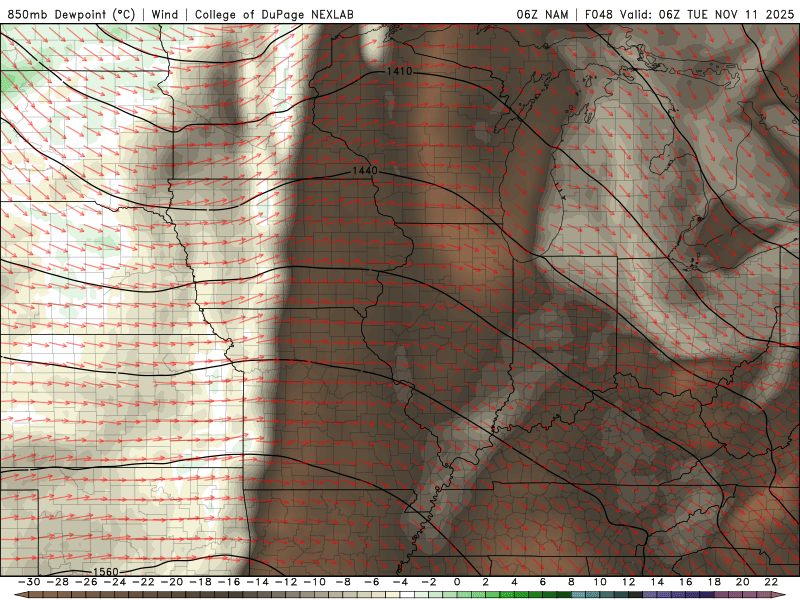
Task: Click the -28 value on the color scale
Action: point(57,582)
